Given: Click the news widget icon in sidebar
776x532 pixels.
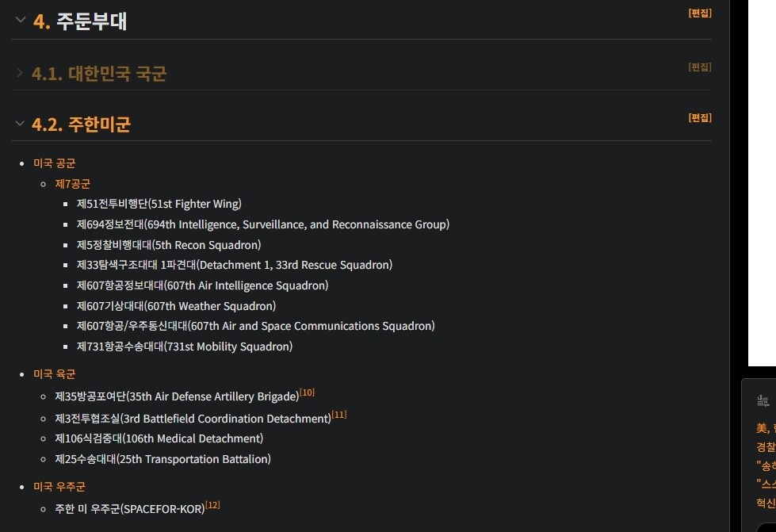Looking at the screenshot, I should 763,401.
